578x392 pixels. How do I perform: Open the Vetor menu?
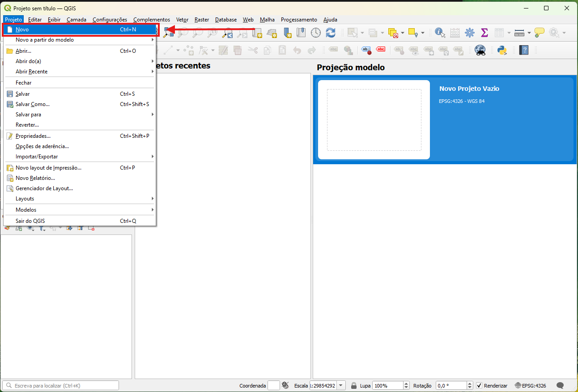click(x=182, y=20)
